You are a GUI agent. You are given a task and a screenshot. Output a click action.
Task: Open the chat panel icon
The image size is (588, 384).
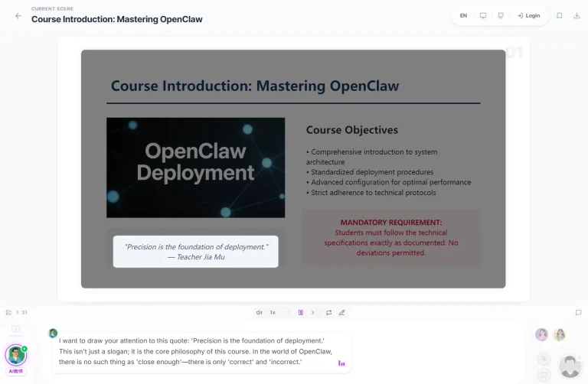(578, 312)
